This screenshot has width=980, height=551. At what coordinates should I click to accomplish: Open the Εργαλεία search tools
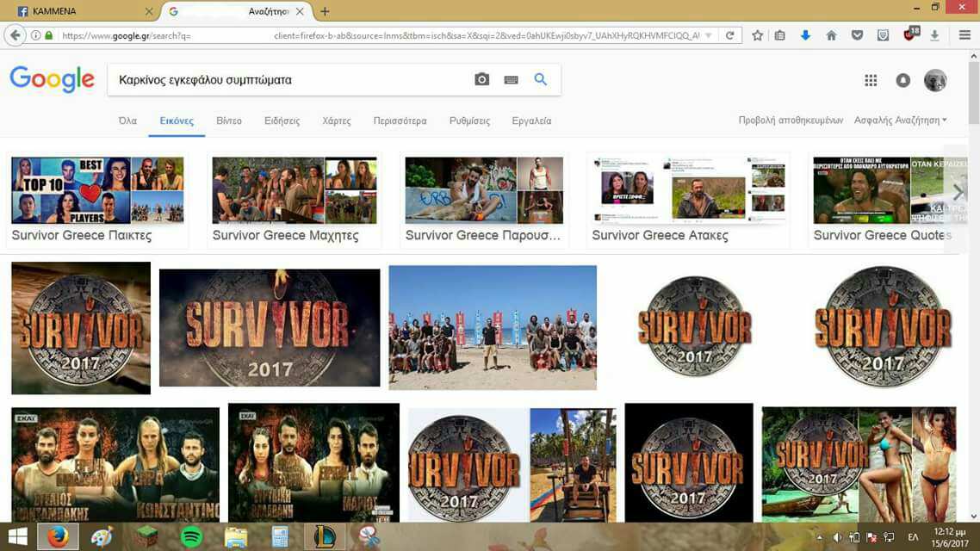[531, 121]
